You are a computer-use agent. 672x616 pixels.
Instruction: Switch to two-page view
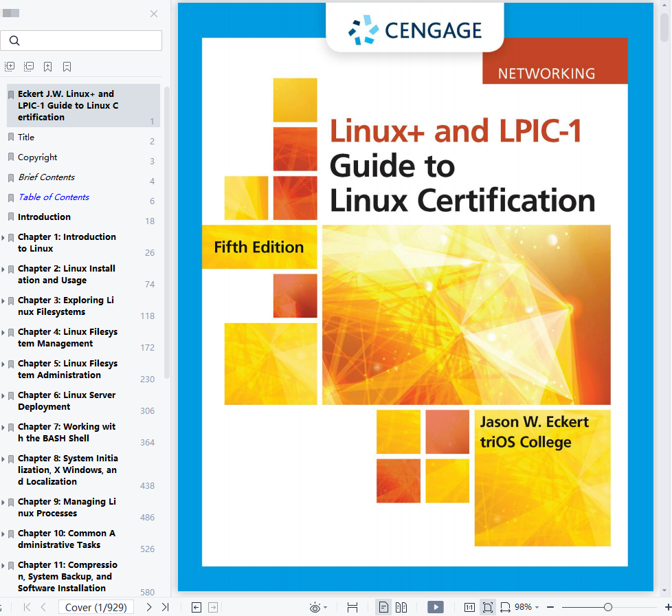click(x=401, y=607)
